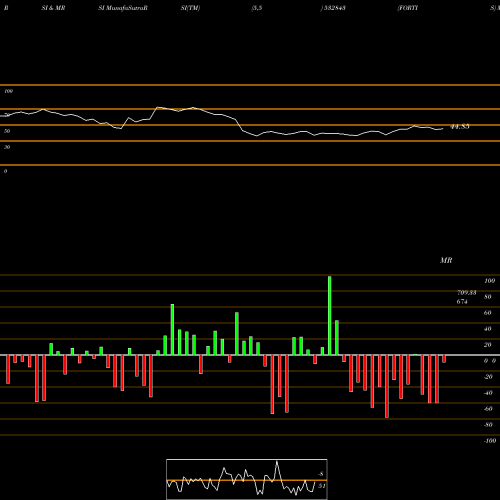500x500 pixels.
Task: Click the -100 axis label in MR chart
Action: 490,441
